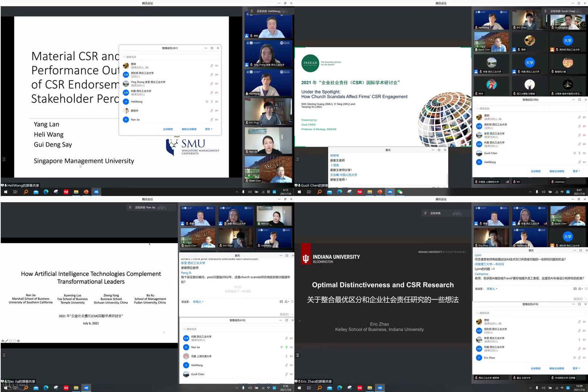Screen dimensions: 588x392
Task: Expand the 更多 dropdown in the 386-member panel
Action: tap(576, 171)
